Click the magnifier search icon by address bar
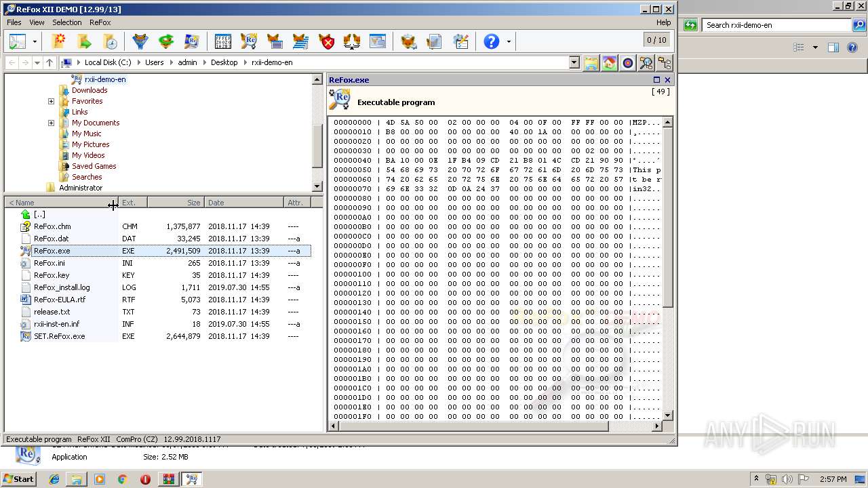The image size is (868, 488). 646,63
